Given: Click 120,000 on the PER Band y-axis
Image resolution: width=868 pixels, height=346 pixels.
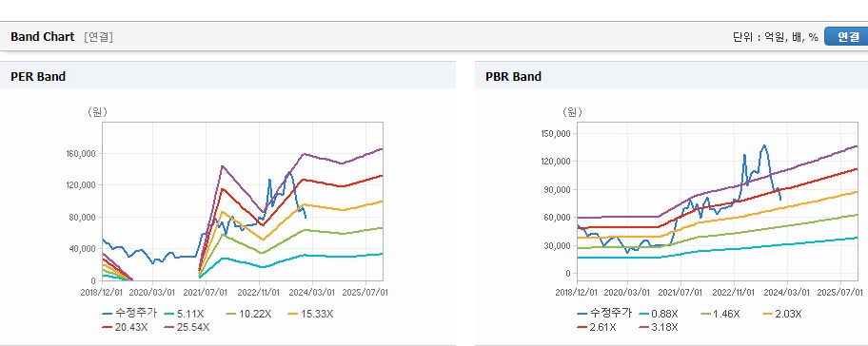Looking at the screenshot, I should [82, 185].
